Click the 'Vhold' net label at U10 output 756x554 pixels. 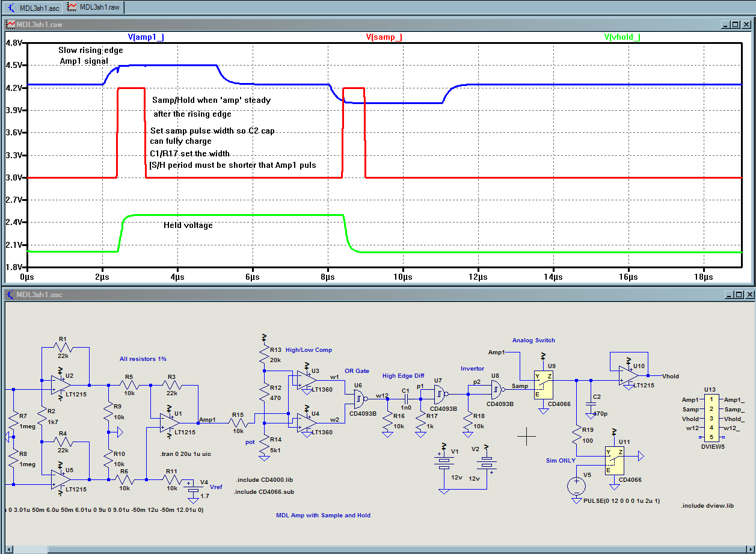coord(671,377)
